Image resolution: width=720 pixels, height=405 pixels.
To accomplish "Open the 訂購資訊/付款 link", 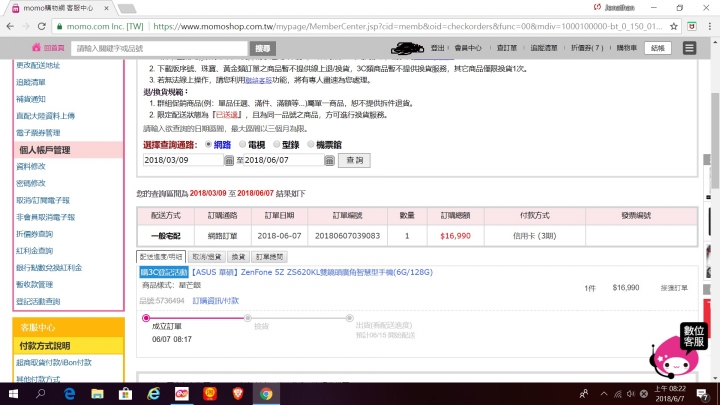I will 215,301.
